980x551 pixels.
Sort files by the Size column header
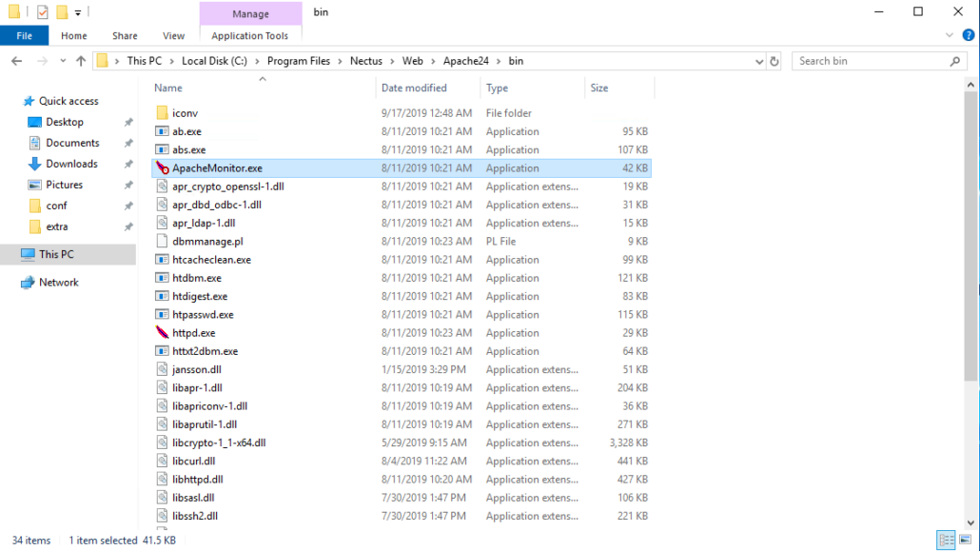(x=599, y=88)
